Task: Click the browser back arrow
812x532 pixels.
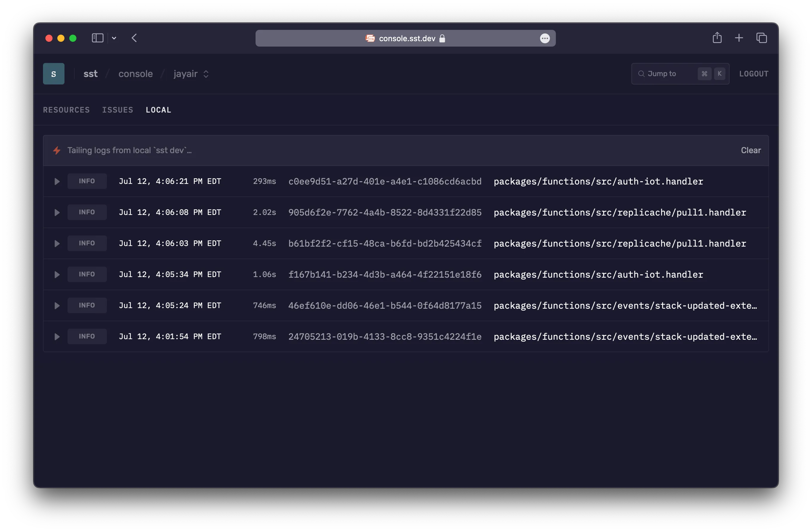Action: pyautogui.click(x=134, y=38)
